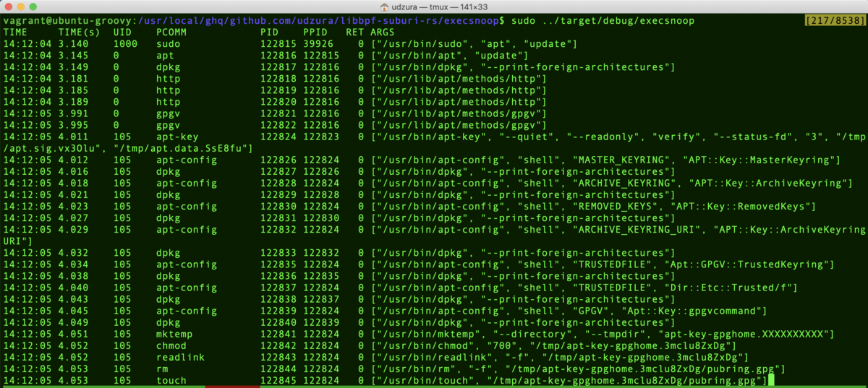Click UID value 1000 in sudo row
This screenshot has width=868, height=388.
[x=125, y=44]
